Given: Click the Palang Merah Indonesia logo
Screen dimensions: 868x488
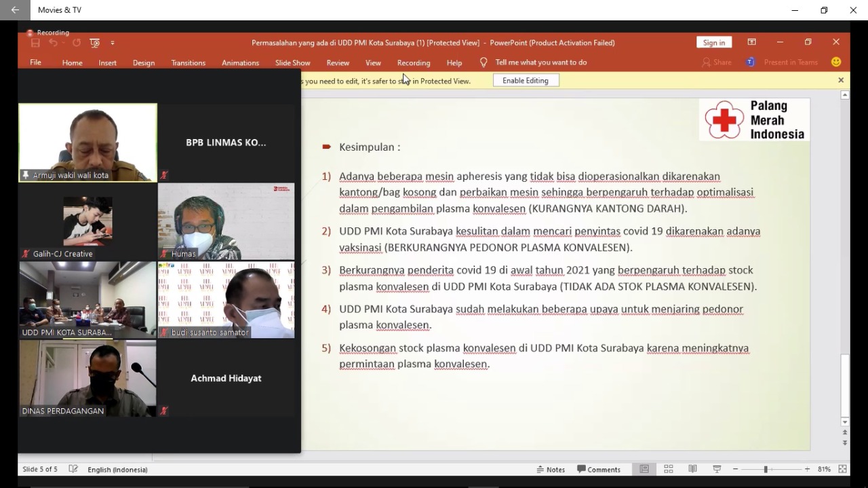Looking at the screenshot, I should coord(754,120).
